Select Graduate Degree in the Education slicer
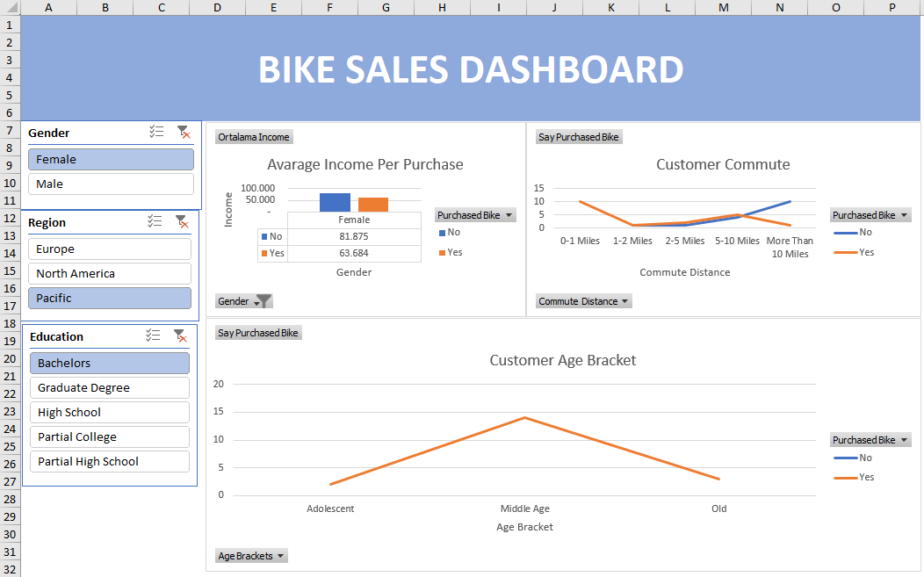This screenshot has width=924, height=577. pos(110,387)
